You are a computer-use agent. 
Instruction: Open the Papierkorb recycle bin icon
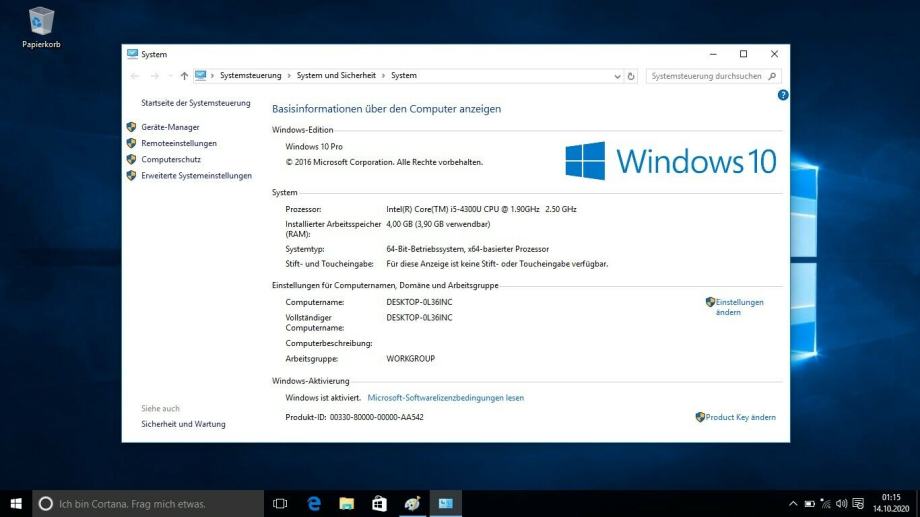[41, 27]
